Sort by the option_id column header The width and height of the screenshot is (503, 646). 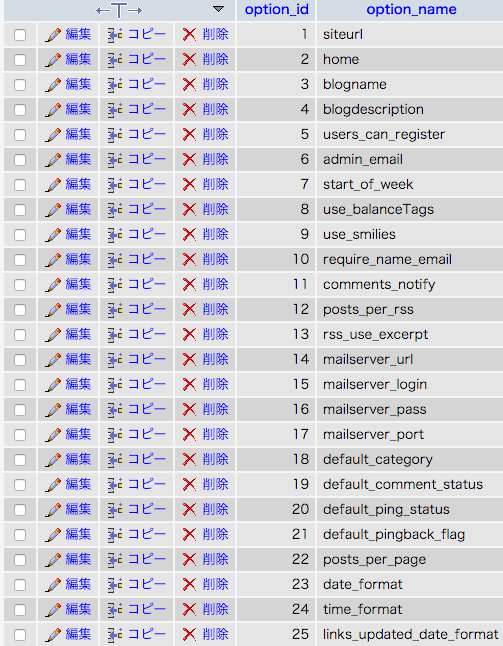(276, 9)
